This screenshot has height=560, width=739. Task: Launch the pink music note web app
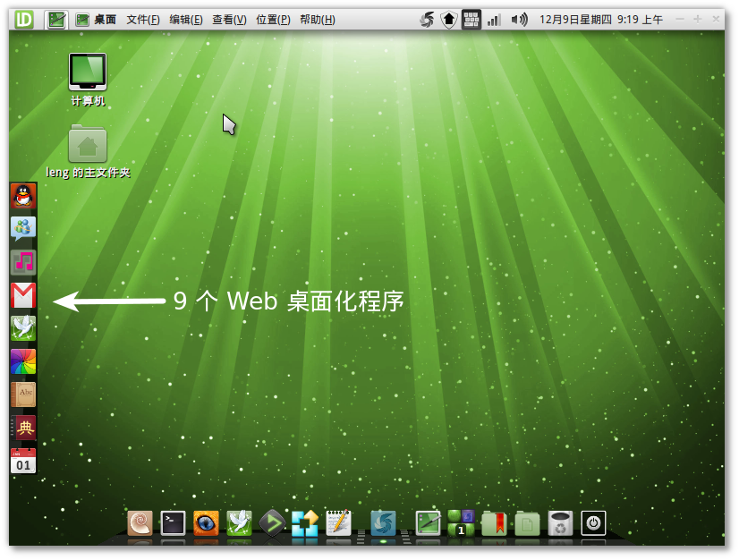pos(23,262)
